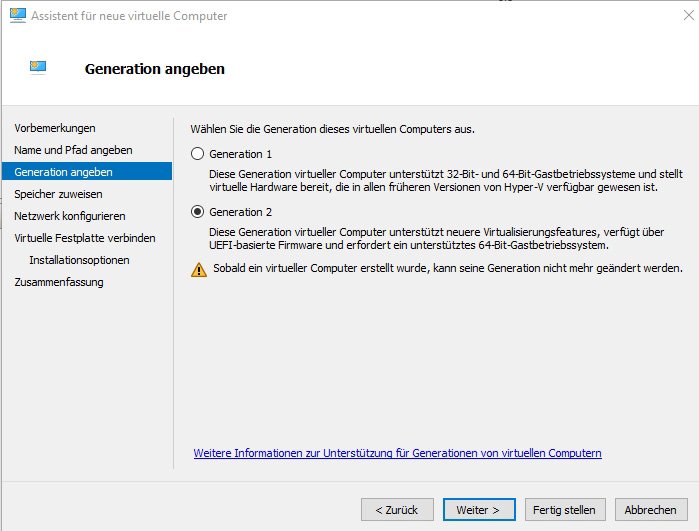699x531 pixels.
Task: Go to the Zusammenfassung step
Action: (x=58, y=282)
